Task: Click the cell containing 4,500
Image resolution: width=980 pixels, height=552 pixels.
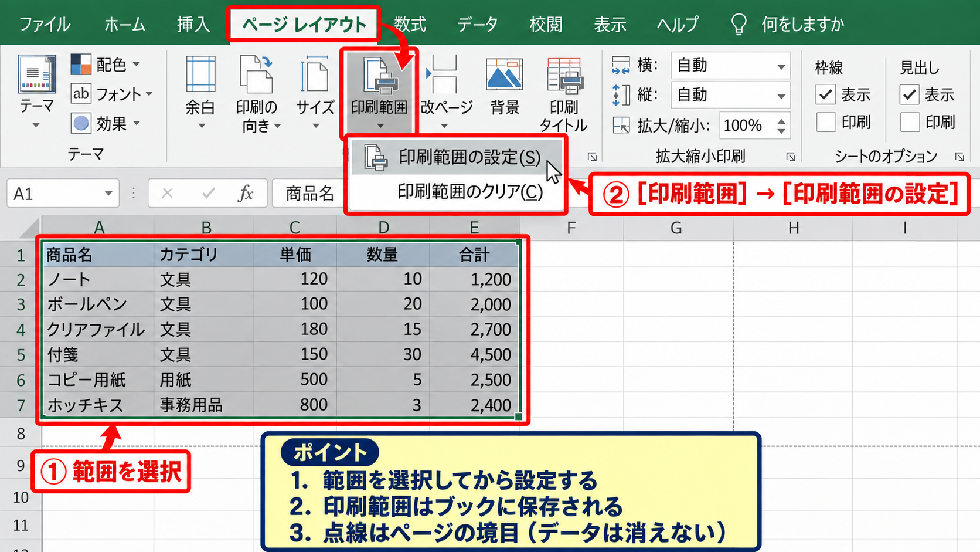Action: click(475, 355)
